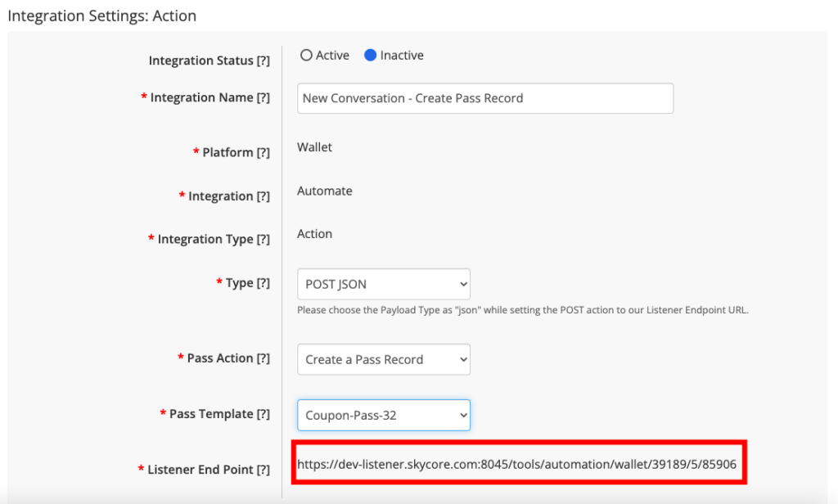838x504 pixels.
Task: Click the Integration Name input field
Action: [x=485, y=98]
